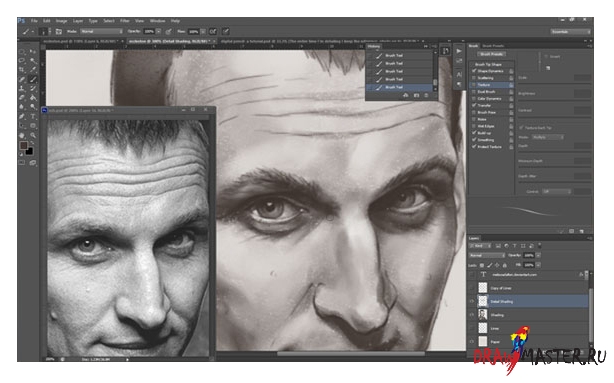614x383 pixels.
Task: Switch to the Brush Presets tab
Action: tap(493, 46)
